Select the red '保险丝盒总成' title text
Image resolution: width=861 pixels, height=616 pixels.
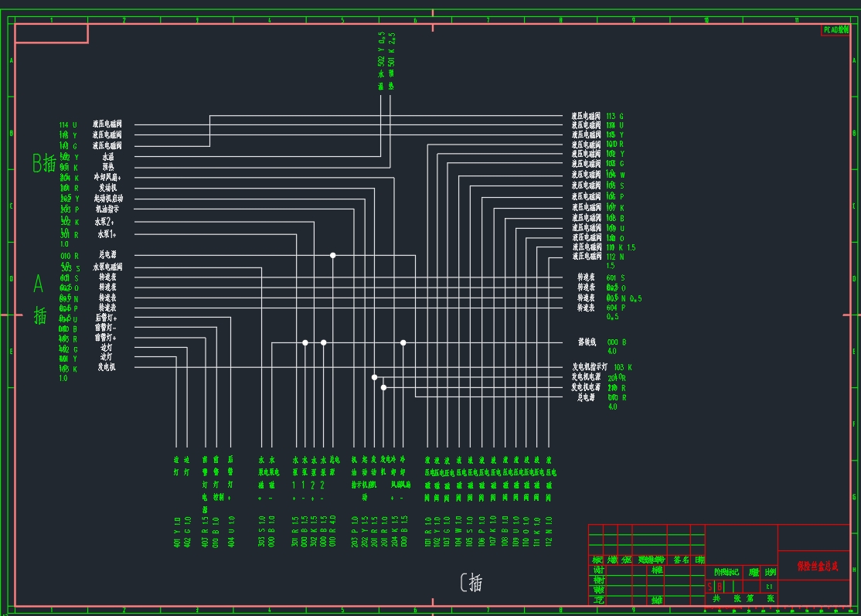pyautogui.click(x=818, y=566)
